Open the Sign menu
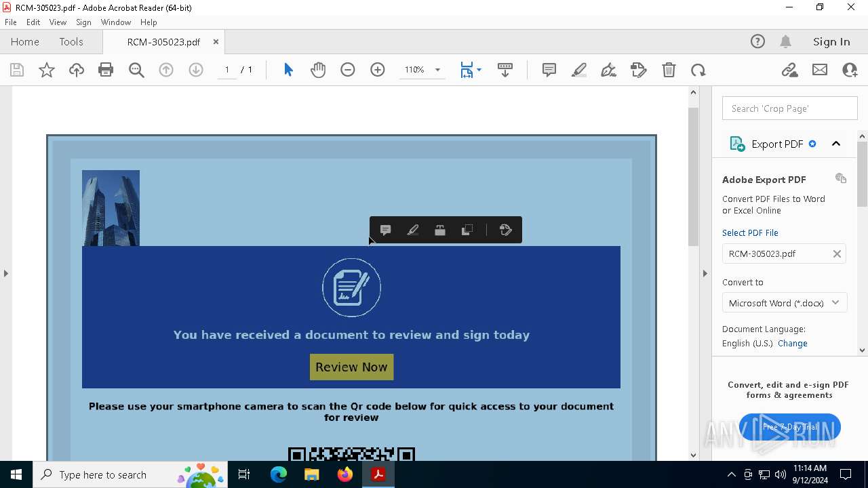Viewport: 868px width, 488px height. point(83,22)
